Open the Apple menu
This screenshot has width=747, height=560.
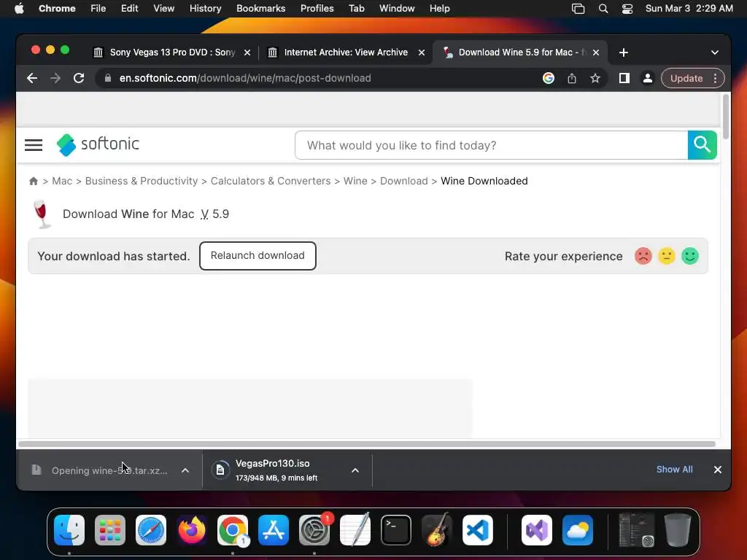[x=19, y=9]
